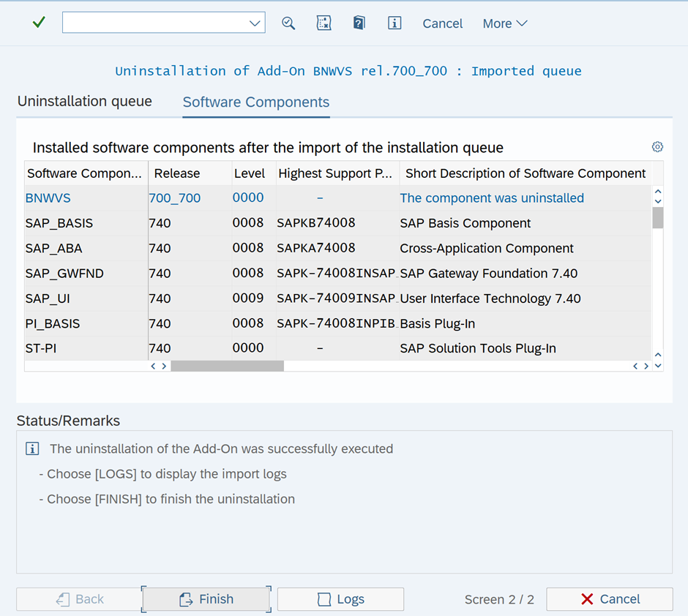Click the Finish button
688x616 pixels.
[206, 599]
